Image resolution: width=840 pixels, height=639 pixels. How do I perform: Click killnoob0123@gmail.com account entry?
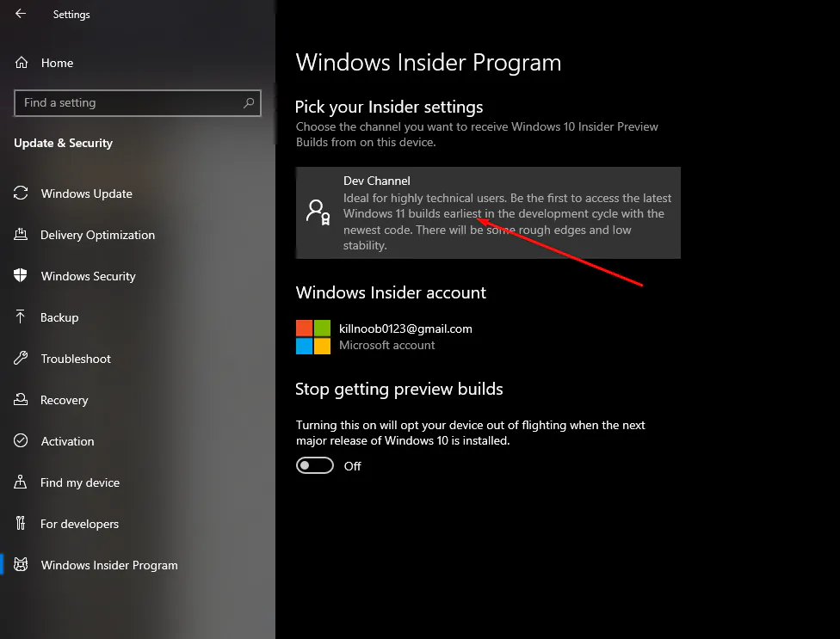point(405,329)
